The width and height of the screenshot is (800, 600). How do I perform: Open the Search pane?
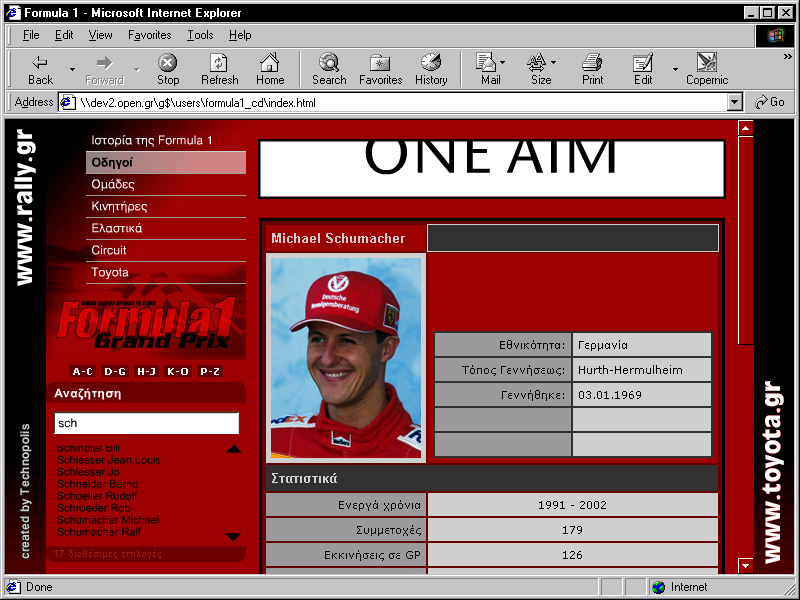(x=329, y=69)
